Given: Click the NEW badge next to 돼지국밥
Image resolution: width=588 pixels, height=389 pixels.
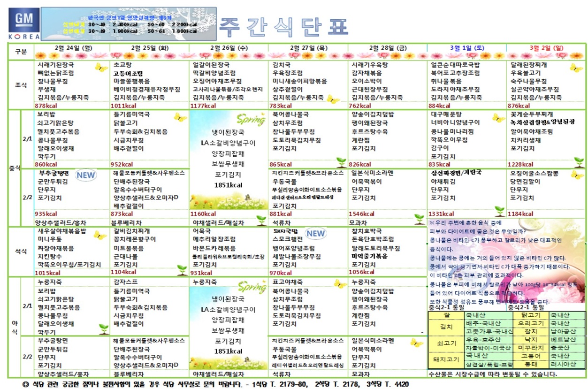Looking at the screenshot, I should click(x=315, y=233).
